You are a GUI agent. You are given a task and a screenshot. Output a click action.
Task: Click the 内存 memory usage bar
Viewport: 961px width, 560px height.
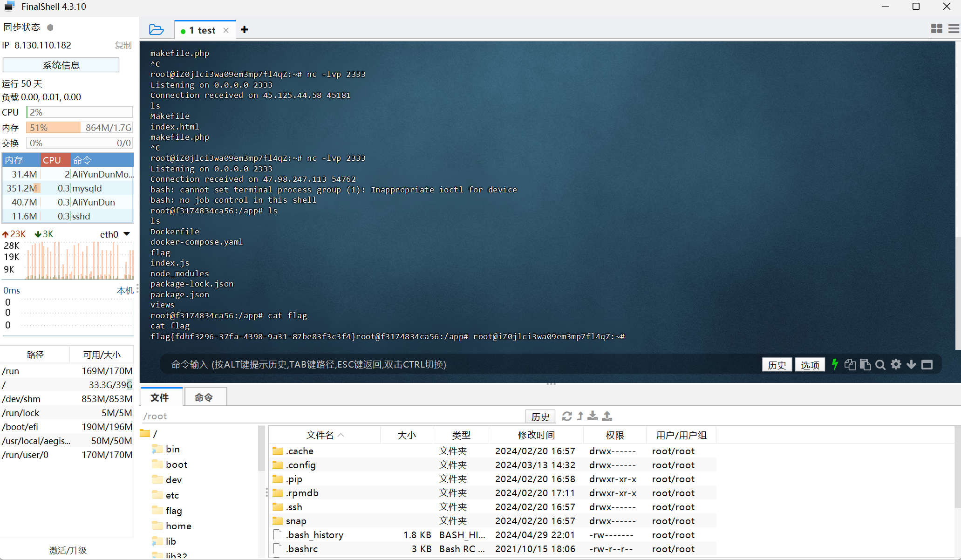click(80, 128)
